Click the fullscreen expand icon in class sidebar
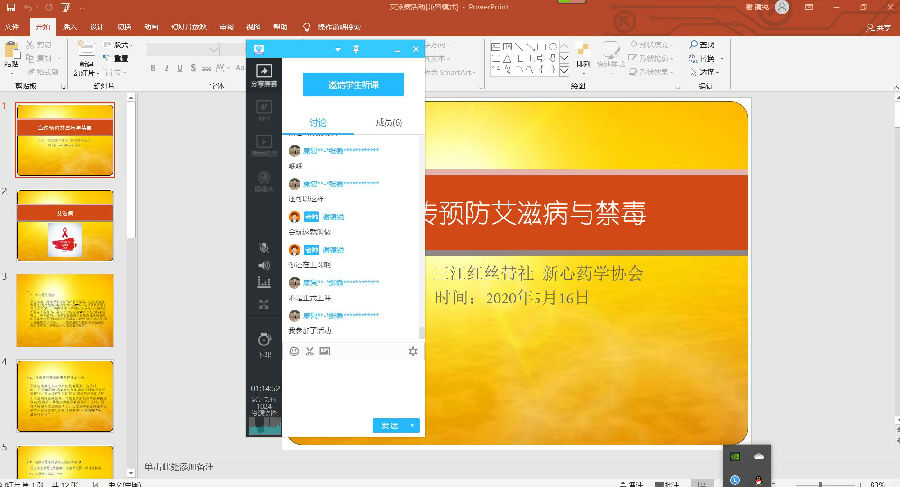 point(264,304)
